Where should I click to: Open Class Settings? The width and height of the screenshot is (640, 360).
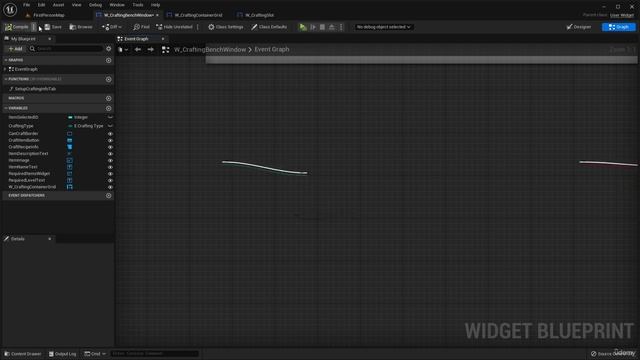[226, 27]
